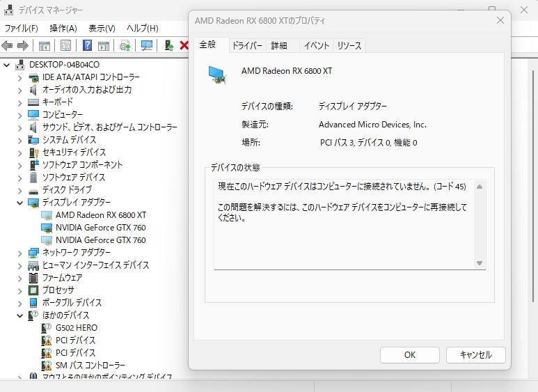Switch to the リソース tab
This screenshot has width=538, height=392.
click(x=349, y=46)
